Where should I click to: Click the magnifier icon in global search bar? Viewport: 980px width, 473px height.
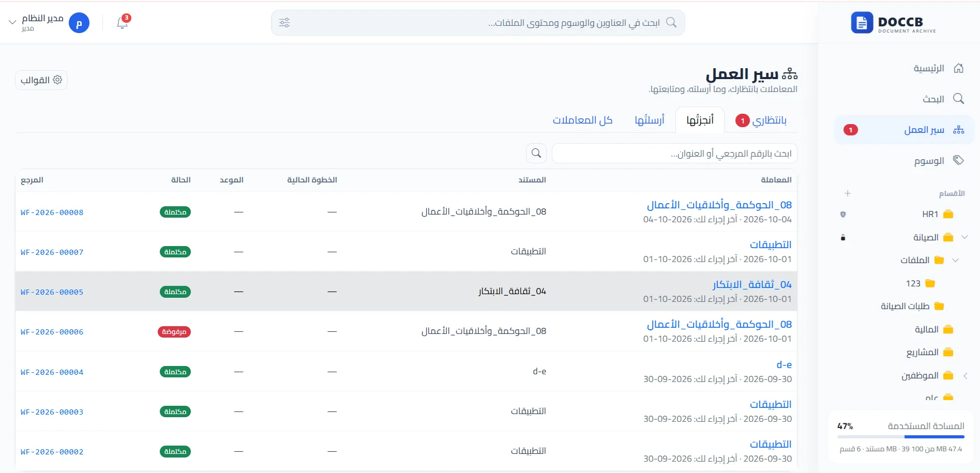671,22
